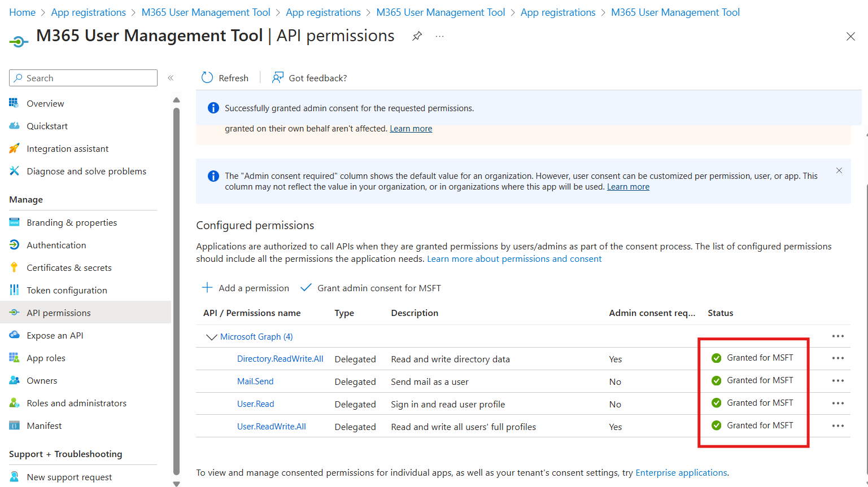
Task: Click the Refresh icon in the toolbar
Action: (x=207, y=78)
